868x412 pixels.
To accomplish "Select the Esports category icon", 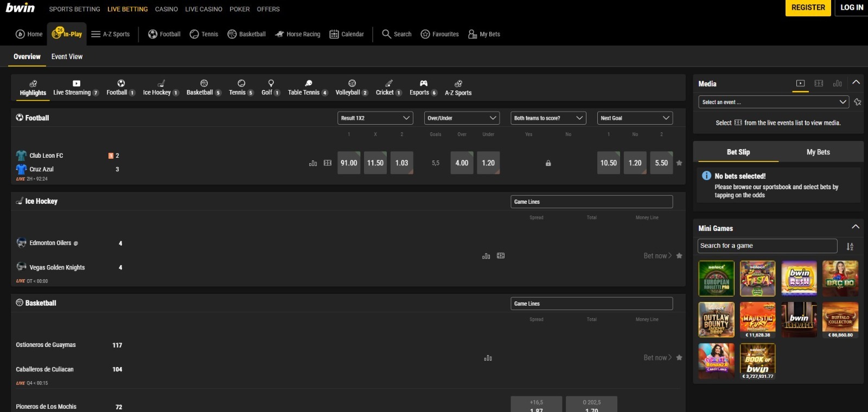I will coord(423,83).
